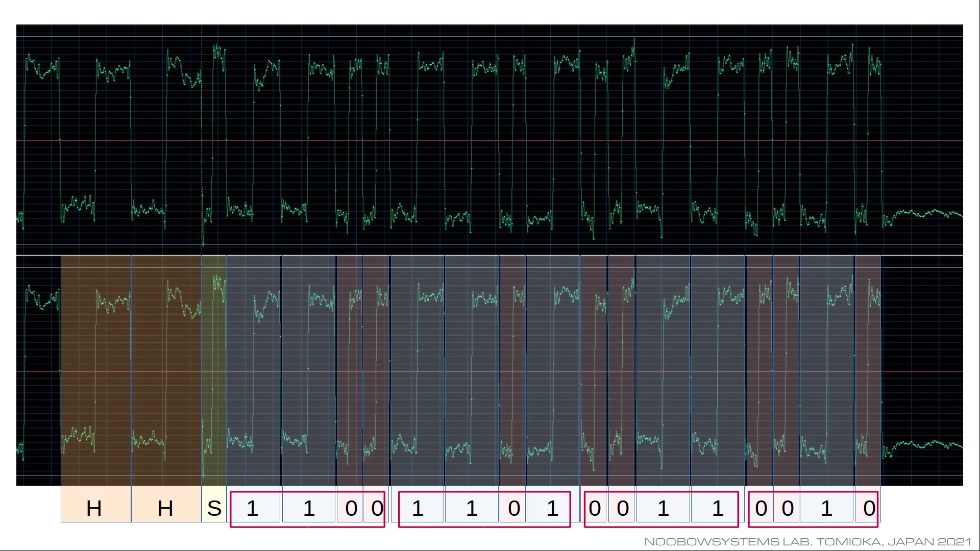980x551 pixels.
Task: Select the only 0 in the 1101 group
Action: tap(512, 504)
